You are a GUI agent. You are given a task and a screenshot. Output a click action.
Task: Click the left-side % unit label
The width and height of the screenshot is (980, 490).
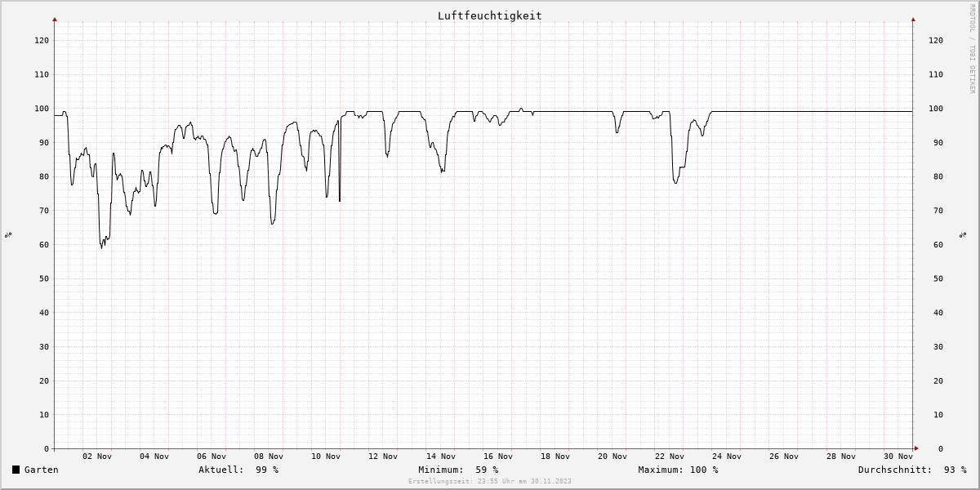(x=8, y=235)
